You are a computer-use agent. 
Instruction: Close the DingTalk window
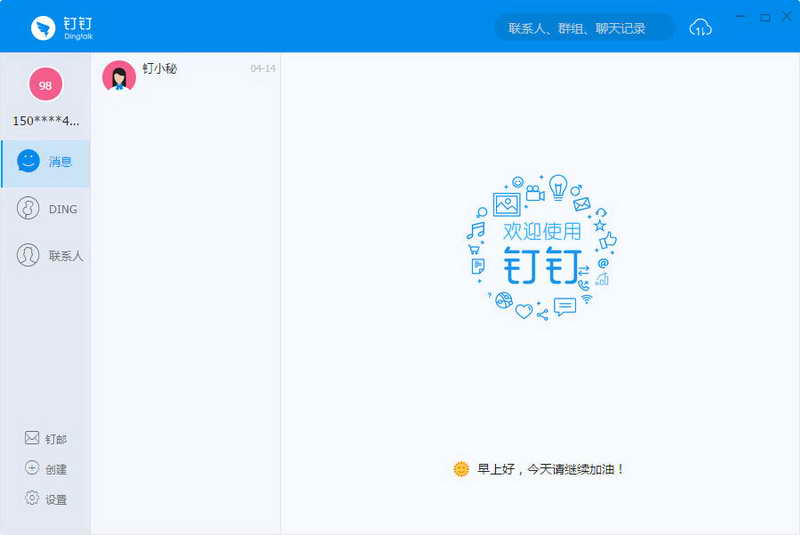click(x=787, y=17)
